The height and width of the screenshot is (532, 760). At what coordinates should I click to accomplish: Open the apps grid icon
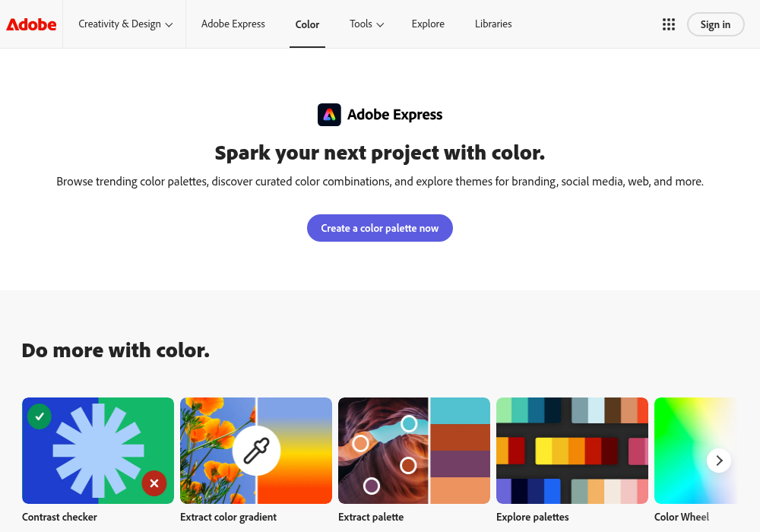point(668,24)
